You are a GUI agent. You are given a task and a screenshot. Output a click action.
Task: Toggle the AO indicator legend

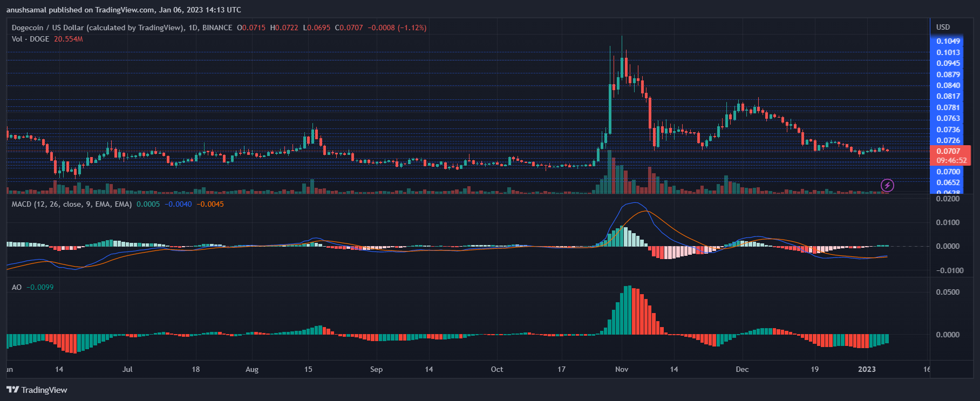17,287
